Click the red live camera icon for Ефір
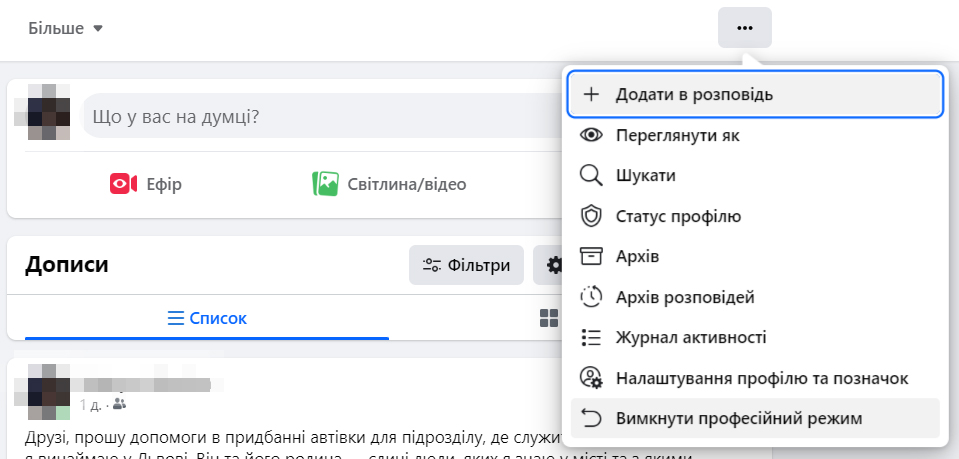959x459 pixels. [x=123, y=184]
